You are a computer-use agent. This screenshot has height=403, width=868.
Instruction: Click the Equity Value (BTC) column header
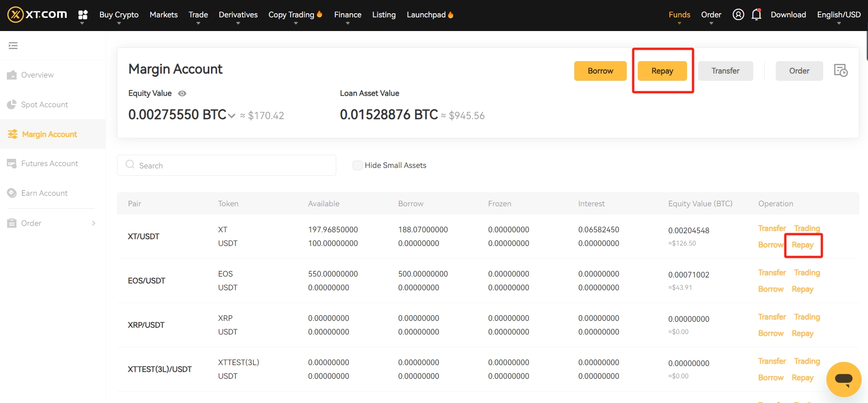point(700,204)
